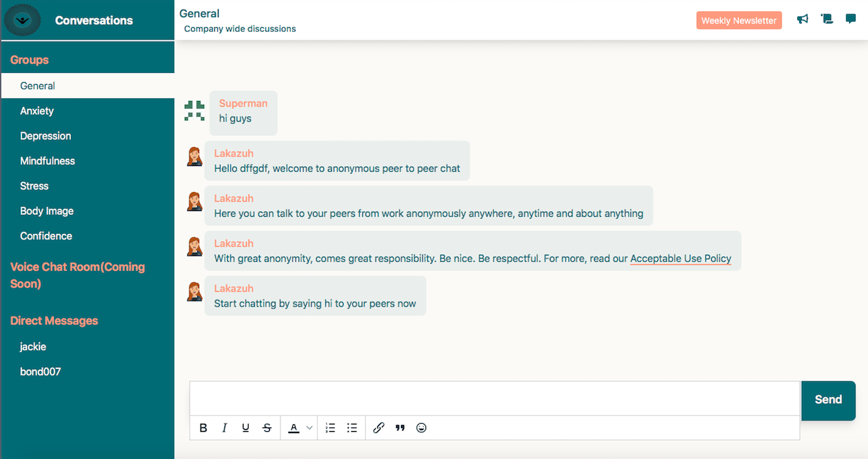Click the megaphone announcements icon

coord(803,20)
